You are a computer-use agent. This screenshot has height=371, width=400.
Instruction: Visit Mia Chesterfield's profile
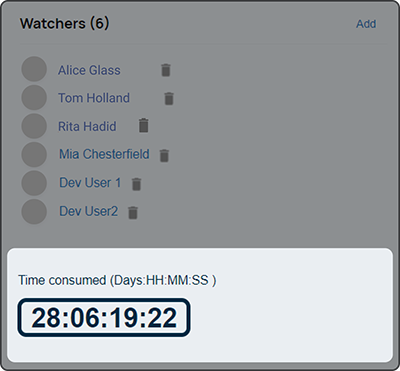pyautogui.click(x=104, y=154)
